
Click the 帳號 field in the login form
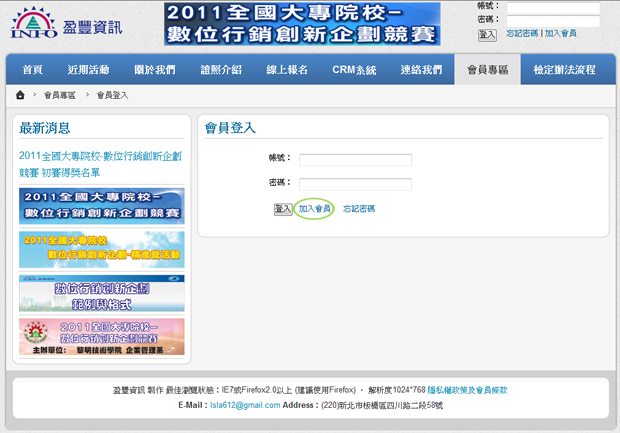[355, 160]
